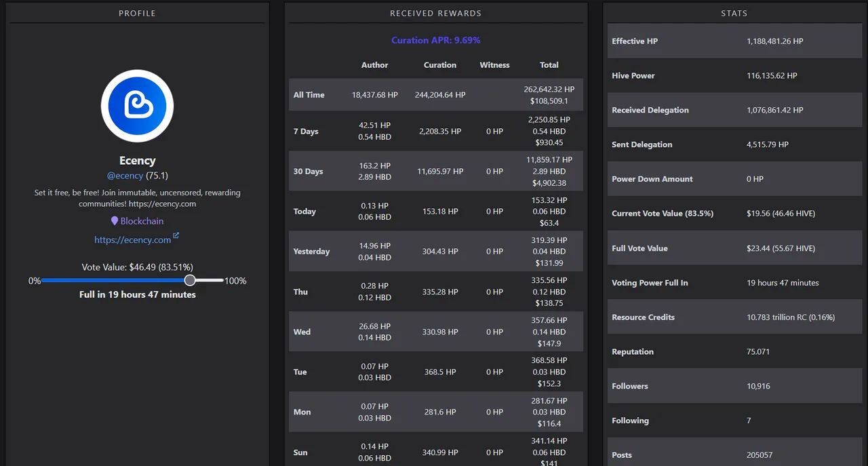
Task: Click the Followers stat label
Action: [x=630, y=387]
